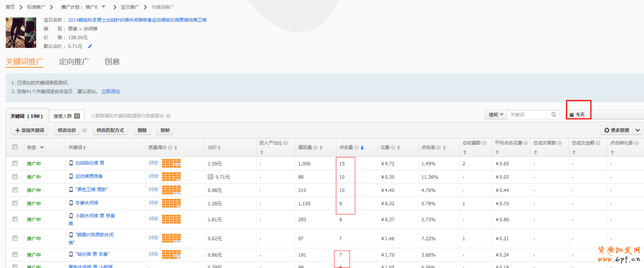Viewport: 644px width, 268px height.
Task: Sort by 质量得分 using its arrow icon
Action: [176, 148]
